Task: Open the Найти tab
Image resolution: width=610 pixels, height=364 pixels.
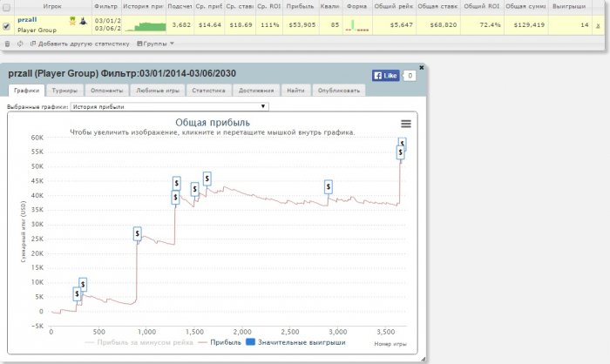Action: tap(295, 91)
